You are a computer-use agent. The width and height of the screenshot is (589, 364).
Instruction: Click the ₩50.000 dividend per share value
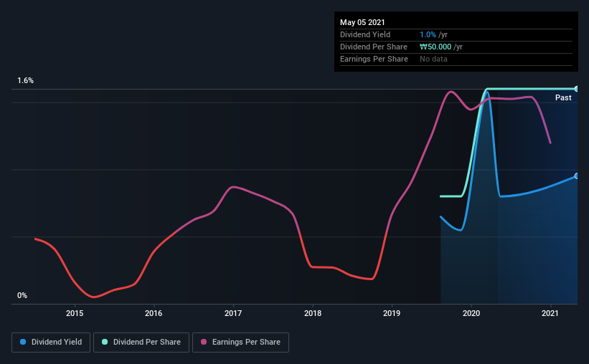tap(435, 47)
